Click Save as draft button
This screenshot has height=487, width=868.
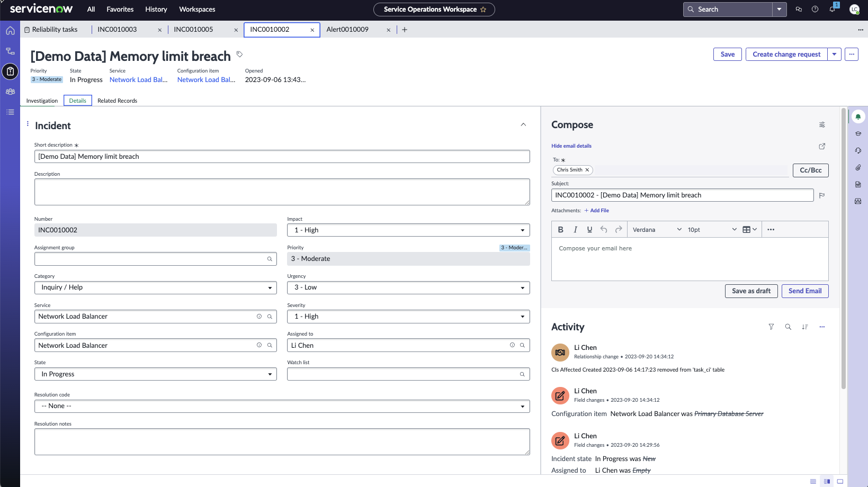click(x=751, y=291)
